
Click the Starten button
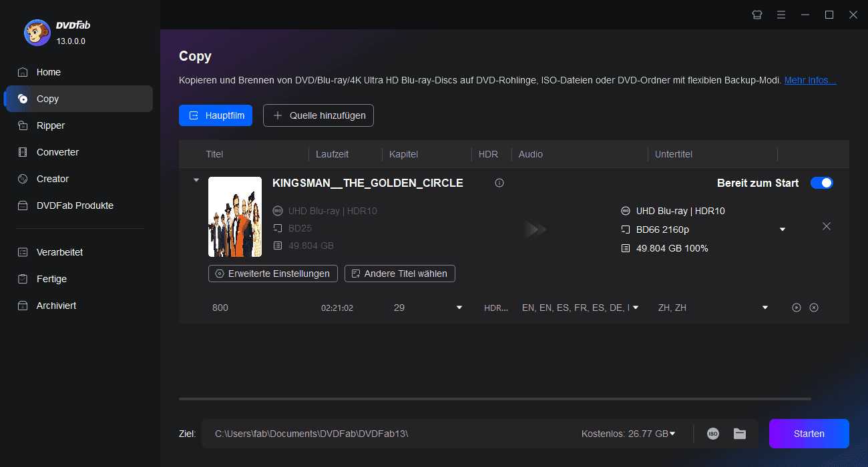(x=809, y=434)
